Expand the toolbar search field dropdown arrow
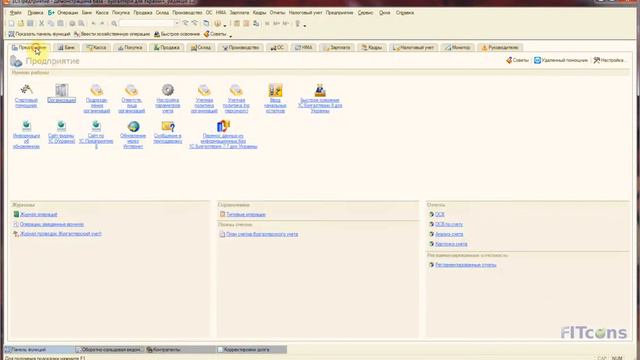Image resolution: width=640 pixels, height=360 pixels. click(177, 24)
